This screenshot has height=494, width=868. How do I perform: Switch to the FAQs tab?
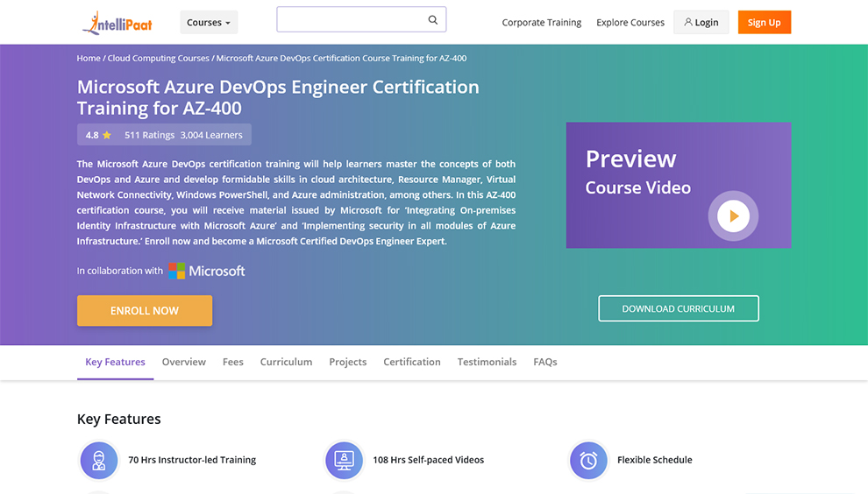(x=545, y=362)
